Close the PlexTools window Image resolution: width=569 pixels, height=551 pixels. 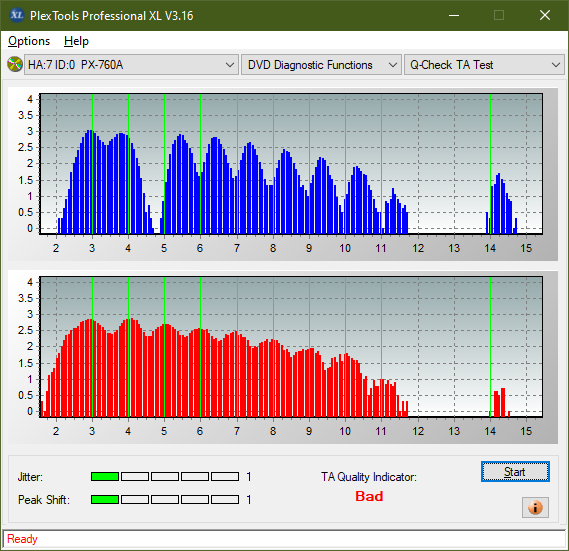(x=545, y=15)
